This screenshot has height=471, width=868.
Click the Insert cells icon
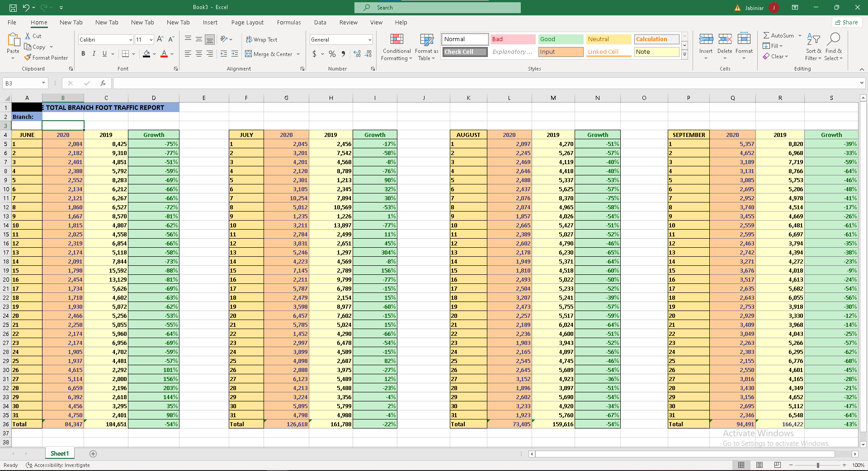tap(706, 39)
